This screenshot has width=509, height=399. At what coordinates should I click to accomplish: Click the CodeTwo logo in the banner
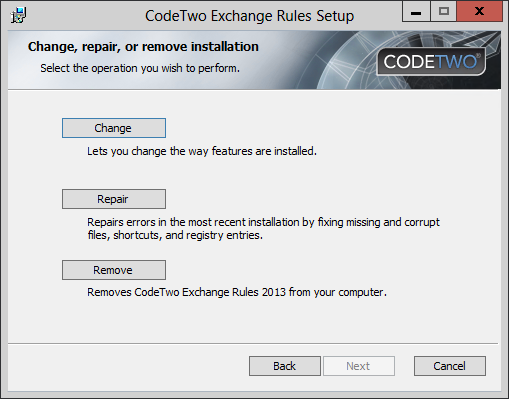(x=431, y=62)
